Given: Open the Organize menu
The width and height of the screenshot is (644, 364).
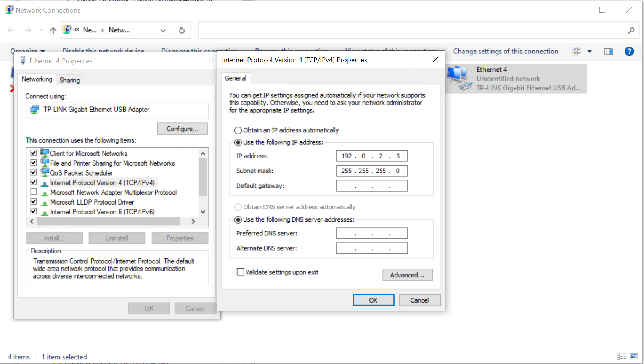Looking at the screenshot, I should [x=27, y=51].
